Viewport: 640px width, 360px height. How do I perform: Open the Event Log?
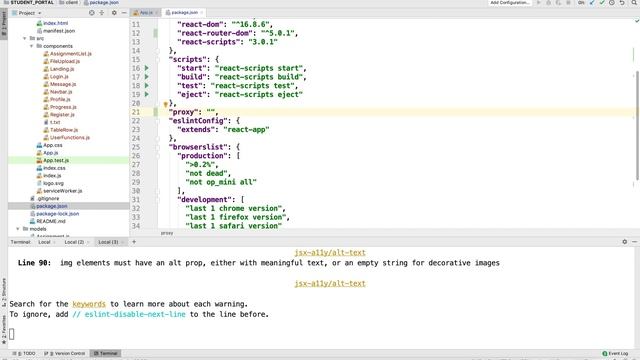tap(616, 353)
